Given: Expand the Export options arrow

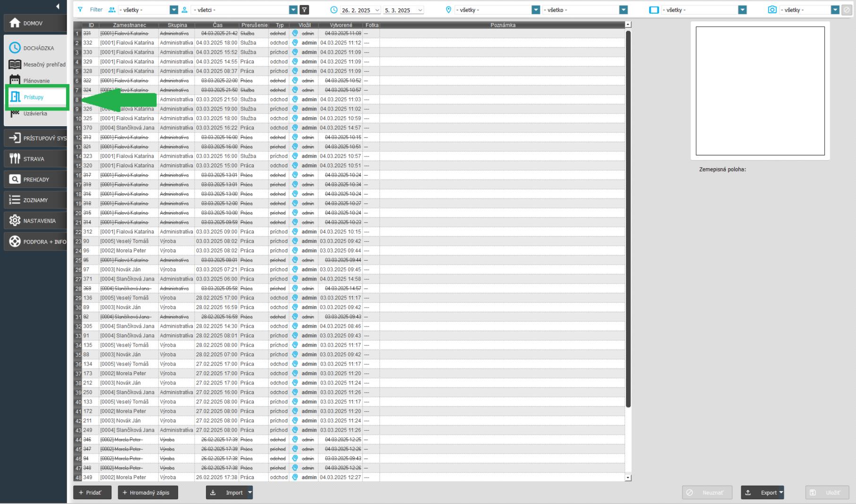Looking at the screenshot, I should point(781,493).
